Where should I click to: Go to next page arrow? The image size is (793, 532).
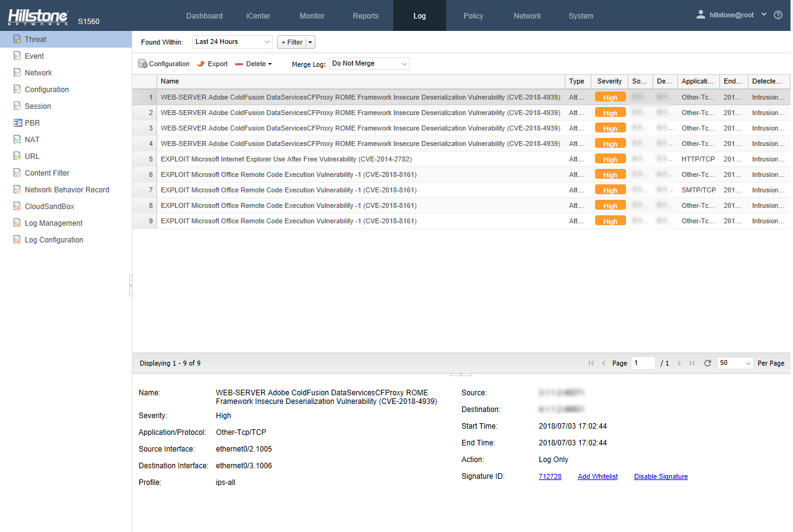coord(679,363)
